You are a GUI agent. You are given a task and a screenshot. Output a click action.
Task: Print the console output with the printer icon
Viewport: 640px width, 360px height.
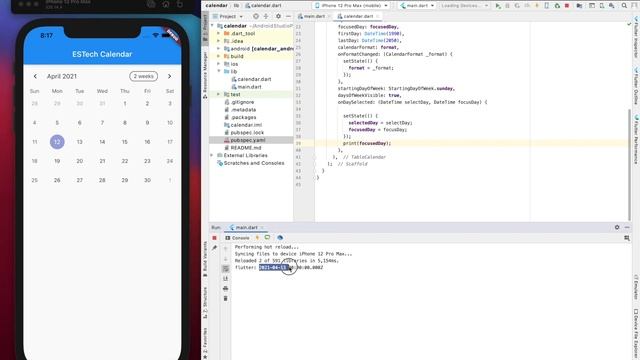(x=226, y=289)
